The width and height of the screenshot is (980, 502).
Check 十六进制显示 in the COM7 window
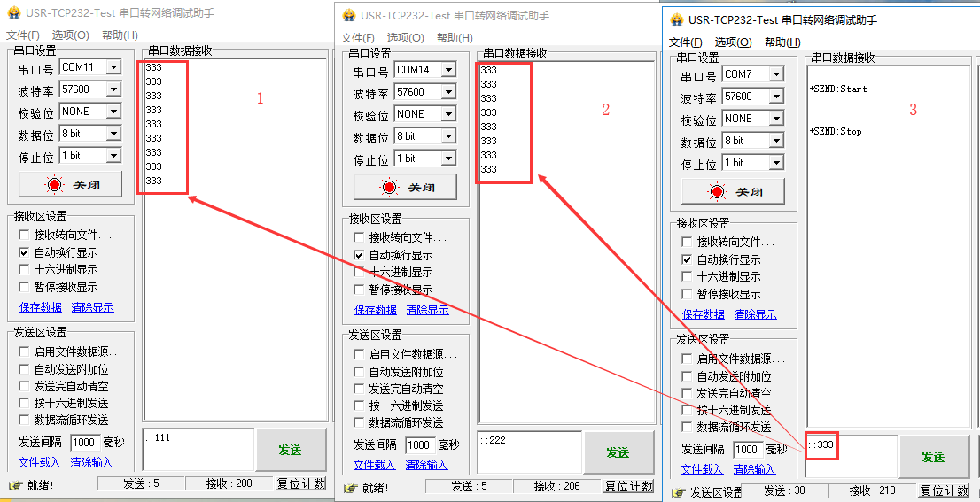pos(688,277)
